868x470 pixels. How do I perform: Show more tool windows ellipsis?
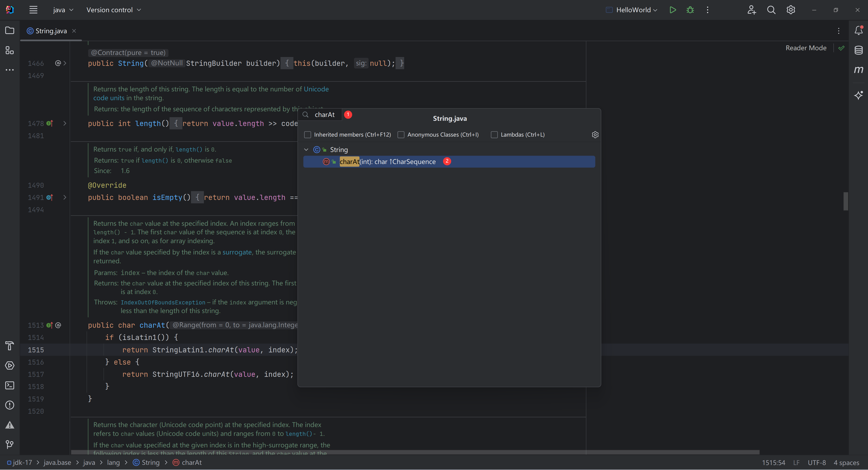[x=10, y=70]
